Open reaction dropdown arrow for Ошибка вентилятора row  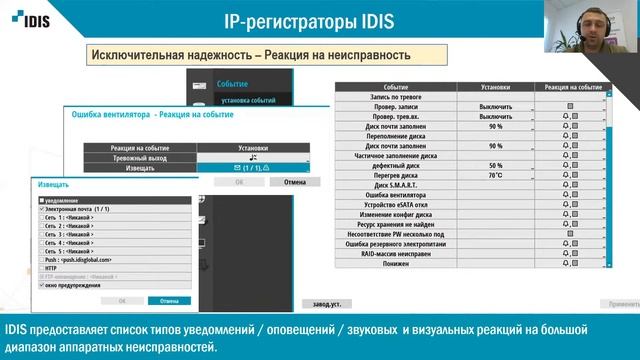pos(604,197)
